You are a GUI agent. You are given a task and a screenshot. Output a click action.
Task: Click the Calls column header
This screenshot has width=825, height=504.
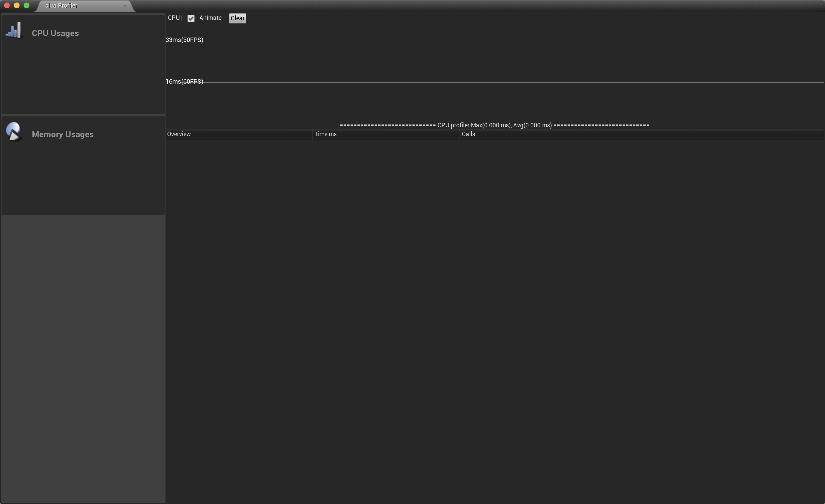(468, 134)
